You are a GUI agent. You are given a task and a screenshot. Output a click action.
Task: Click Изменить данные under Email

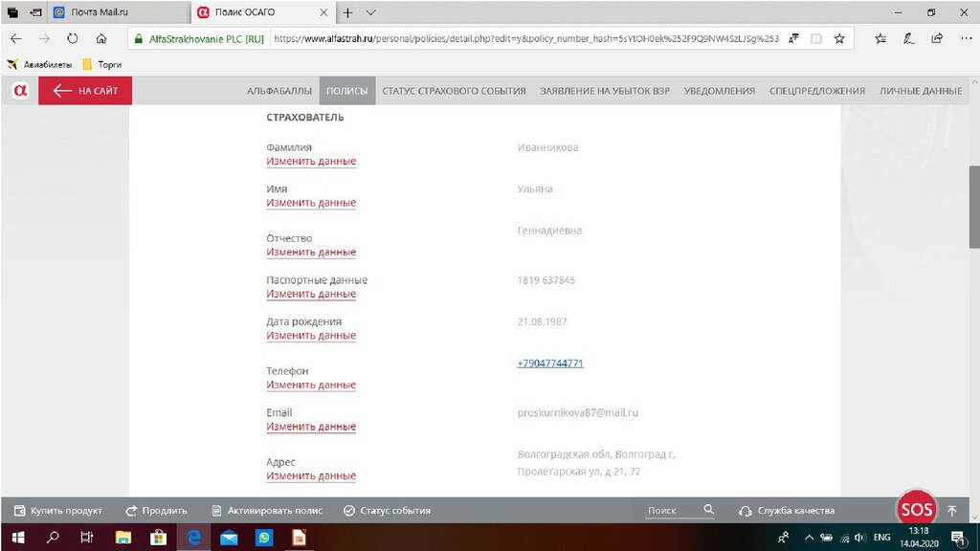(311, 426)
